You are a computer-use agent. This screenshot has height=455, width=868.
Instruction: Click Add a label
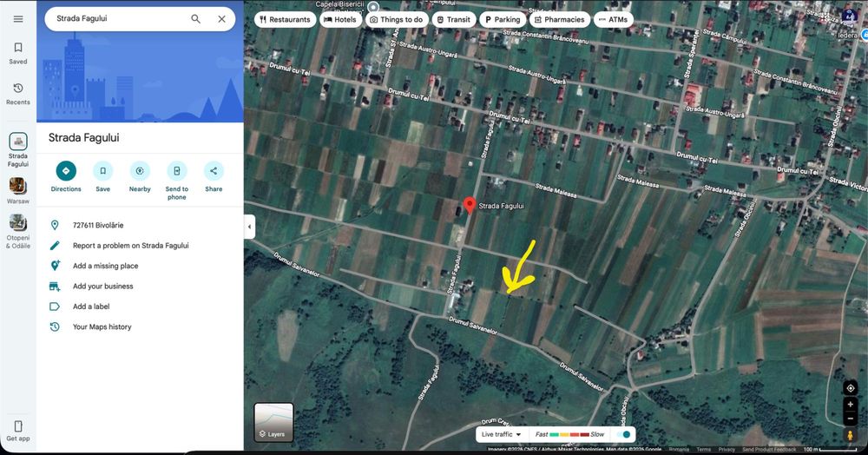pos(140,307)
